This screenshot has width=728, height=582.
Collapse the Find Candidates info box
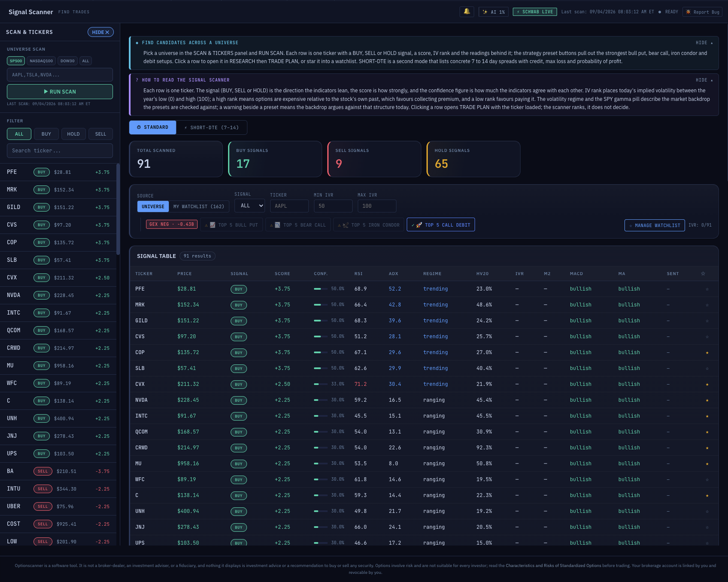tap(704, 43)
